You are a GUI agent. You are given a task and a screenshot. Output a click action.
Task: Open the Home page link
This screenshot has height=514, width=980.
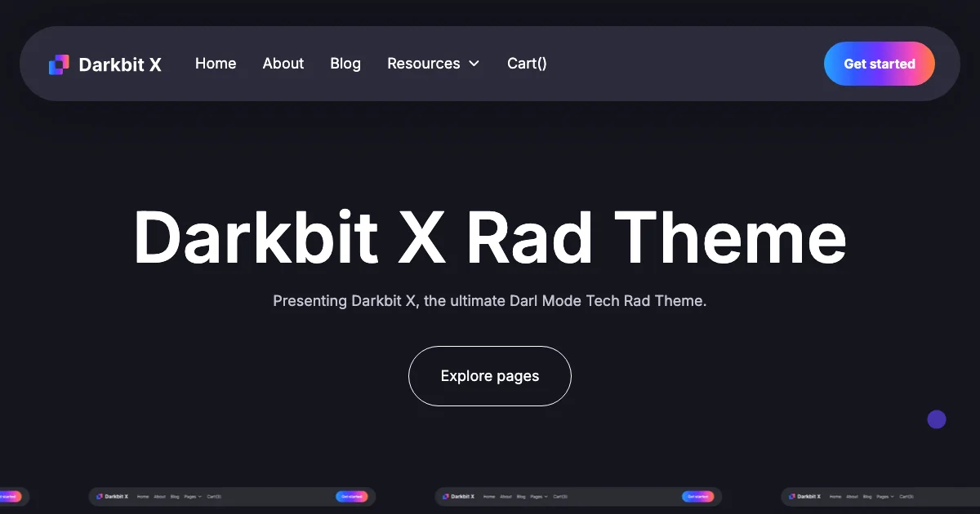[216, 64]
